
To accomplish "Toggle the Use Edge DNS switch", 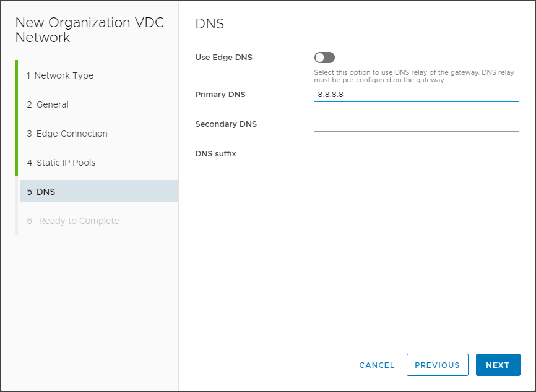I will tap(324, 58).
